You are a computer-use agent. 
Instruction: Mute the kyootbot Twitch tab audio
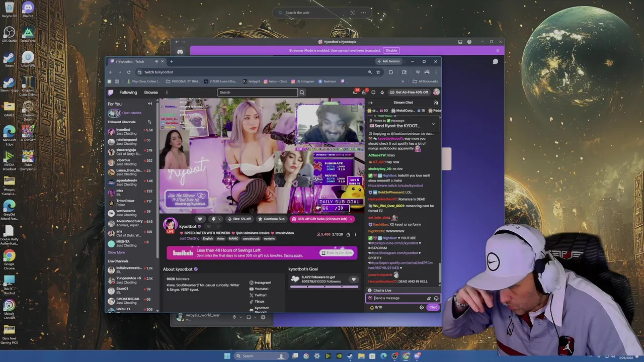click(156, 61)
